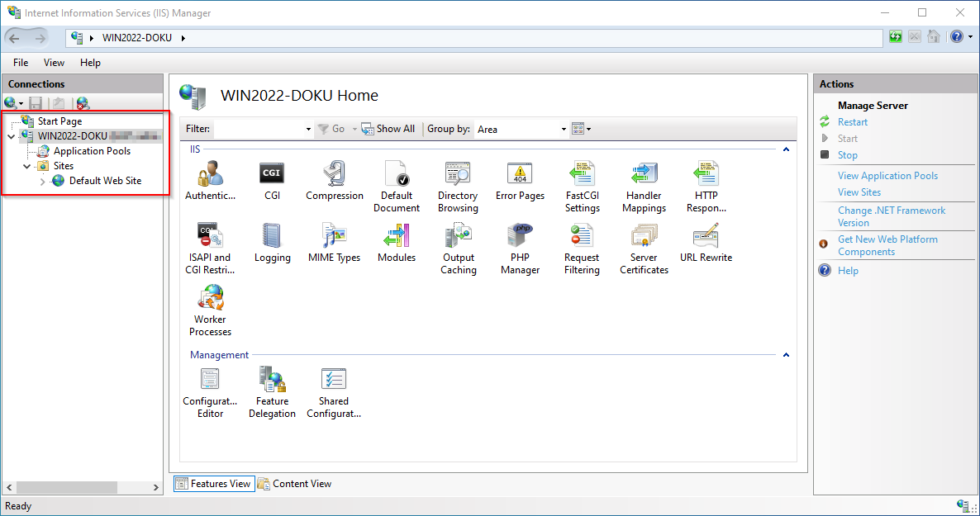The width and height of the screenshot is (980, 516).
Task: Click the navigate Back arrow
Action: tap(14, 39)
